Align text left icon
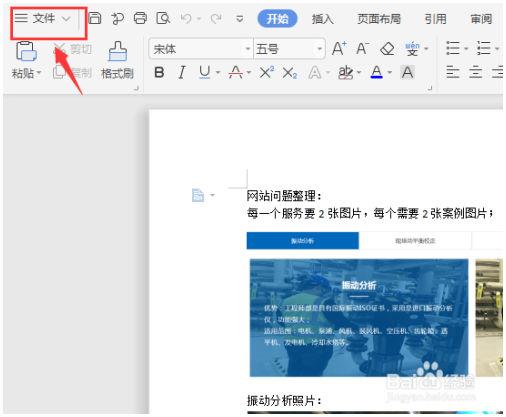The height and width of the screenshot is (417, 506). [453, 72]
